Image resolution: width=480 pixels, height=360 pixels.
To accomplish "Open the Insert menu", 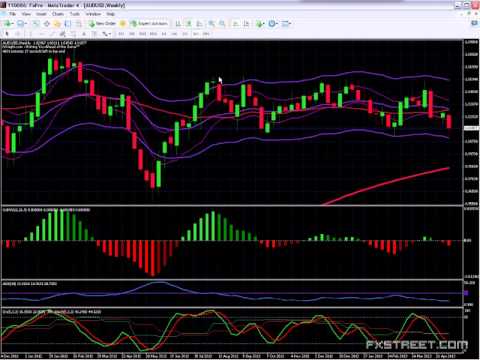I will click(x=41, y=14).
